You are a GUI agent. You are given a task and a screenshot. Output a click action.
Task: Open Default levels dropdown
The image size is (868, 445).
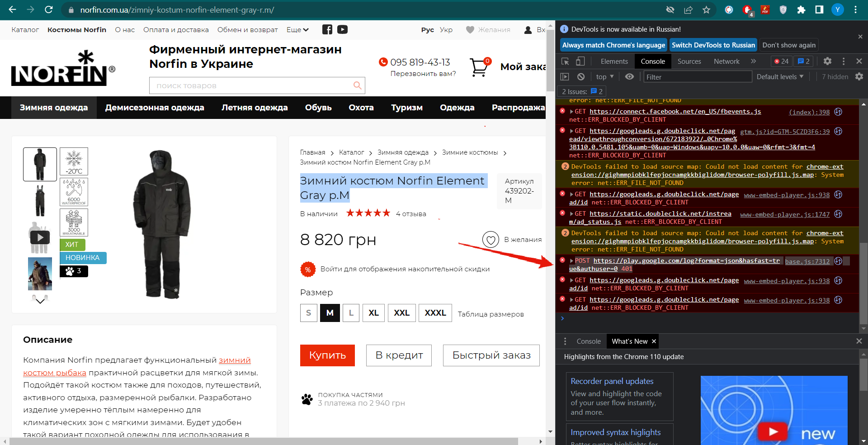coord(780,77)
